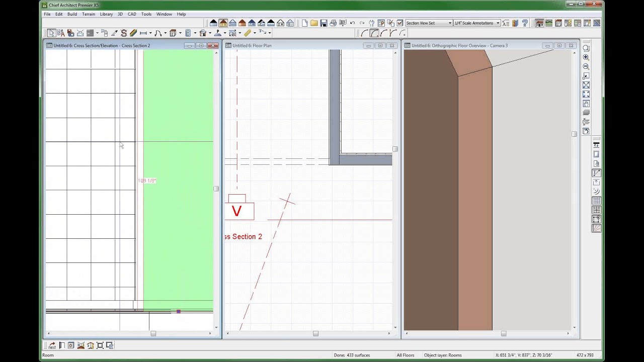The height and width of the screenshot is (362, 644).
Task: Save the plan with the floppy disk icon
Action: [x=324, y=23]
